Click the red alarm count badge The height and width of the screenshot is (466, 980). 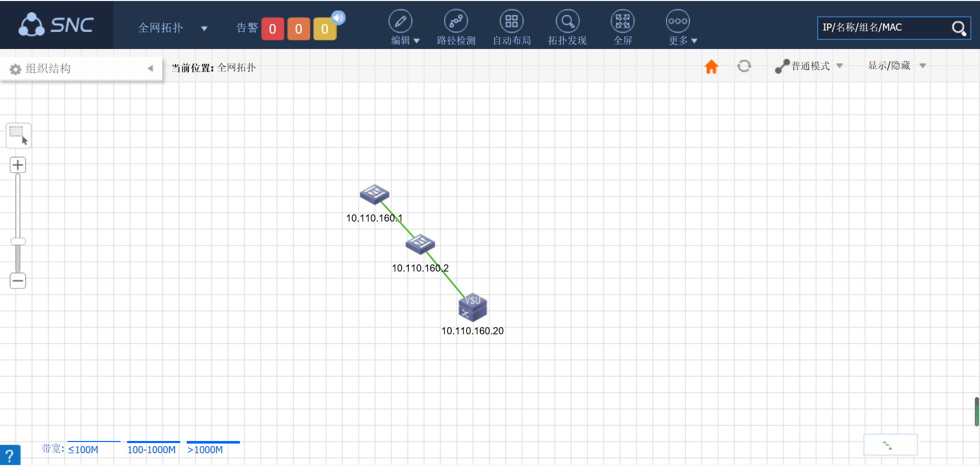click(x=273, y=29)
